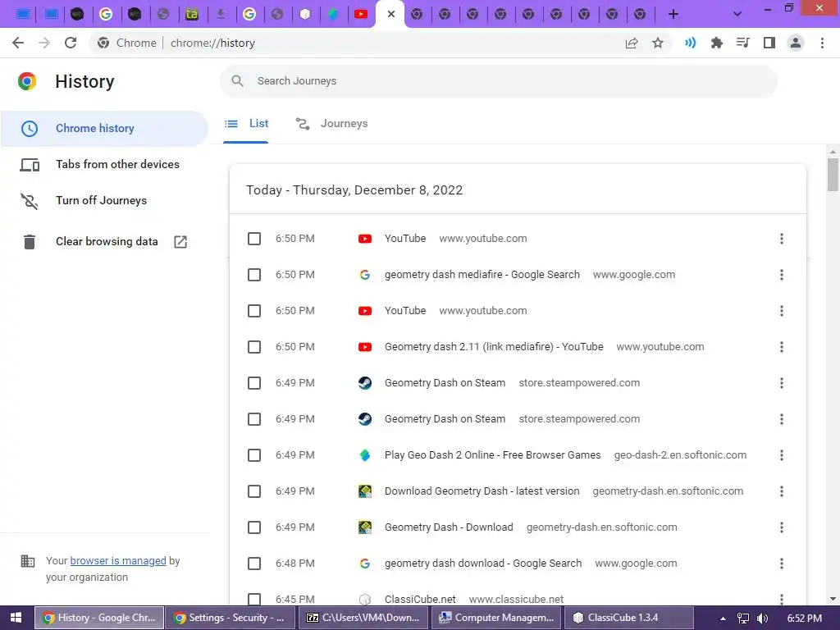
Task: Bookmark this page with the star icon
Action: [x=658, y=43]
